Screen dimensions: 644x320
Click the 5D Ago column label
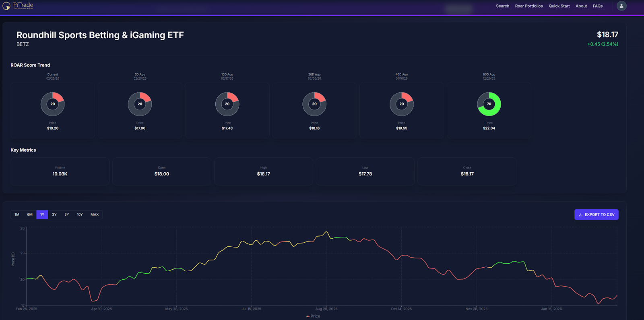pos(140,74)
